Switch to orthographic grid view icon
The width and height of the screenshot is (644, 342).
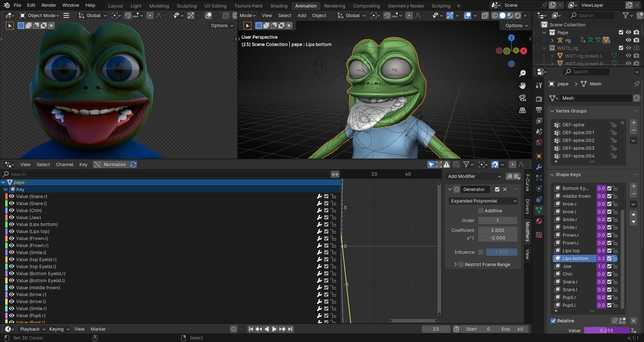click(522, 110)
